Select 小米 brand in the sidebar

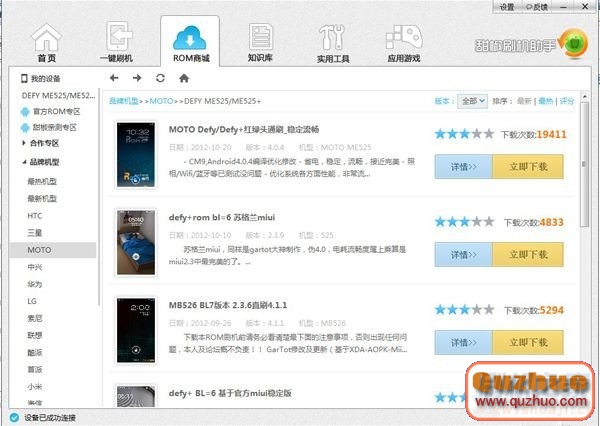point(35,387)
